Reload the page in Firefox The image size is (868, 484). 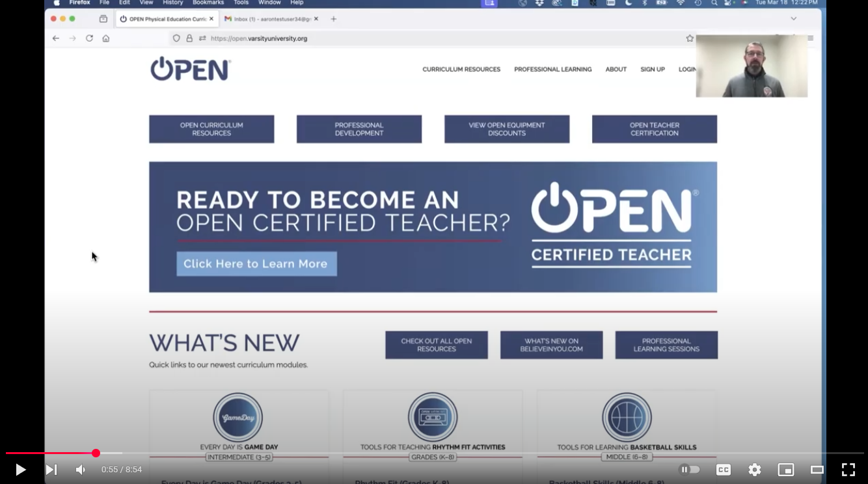click(x=89, y=38)
